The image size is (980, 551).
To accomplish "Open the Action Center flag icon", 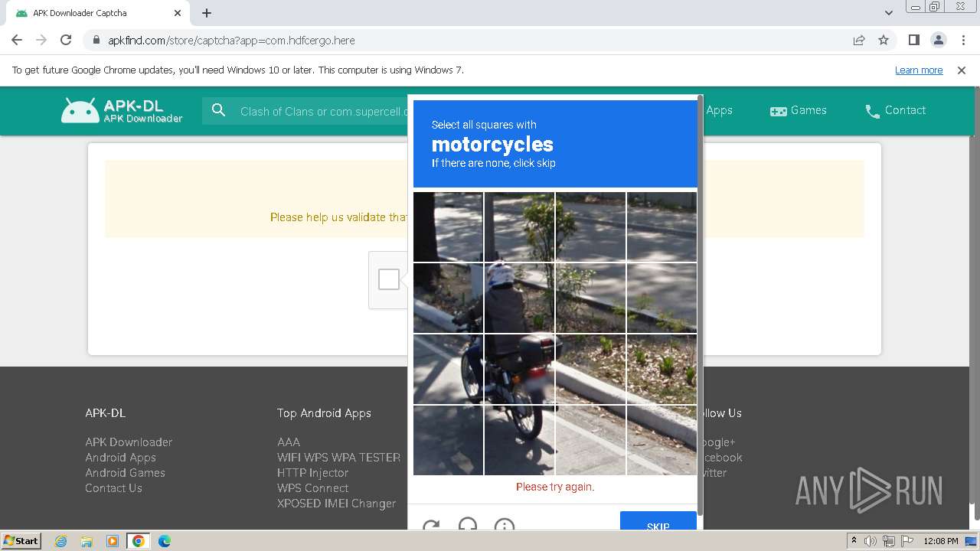I will point(906,541).
